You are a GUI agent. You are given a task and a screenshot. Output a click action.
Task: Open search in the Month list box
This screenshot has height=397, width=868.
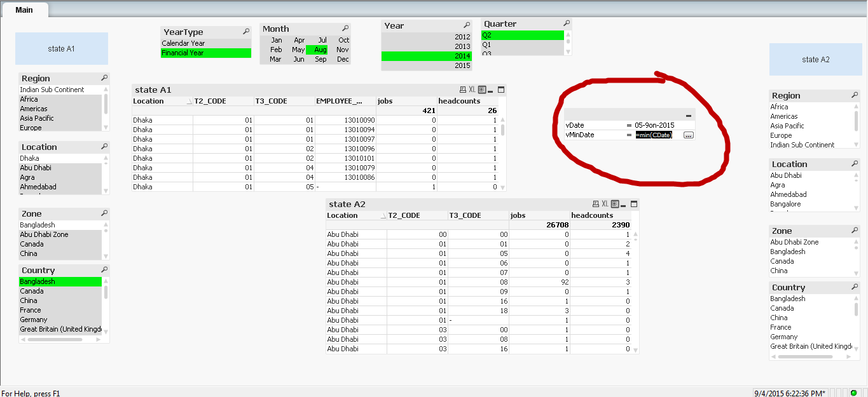[x=345, y=29]
